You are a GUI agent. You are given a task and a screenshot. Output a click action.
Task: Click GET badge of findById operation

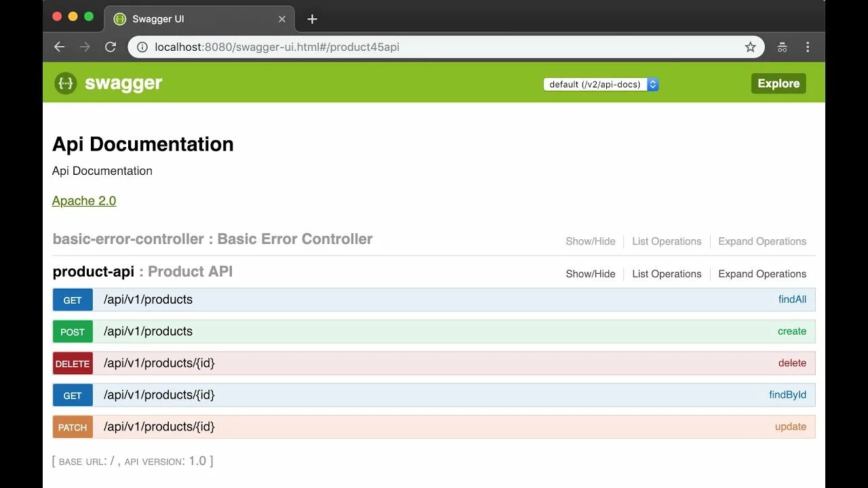(x=73, y=395)
